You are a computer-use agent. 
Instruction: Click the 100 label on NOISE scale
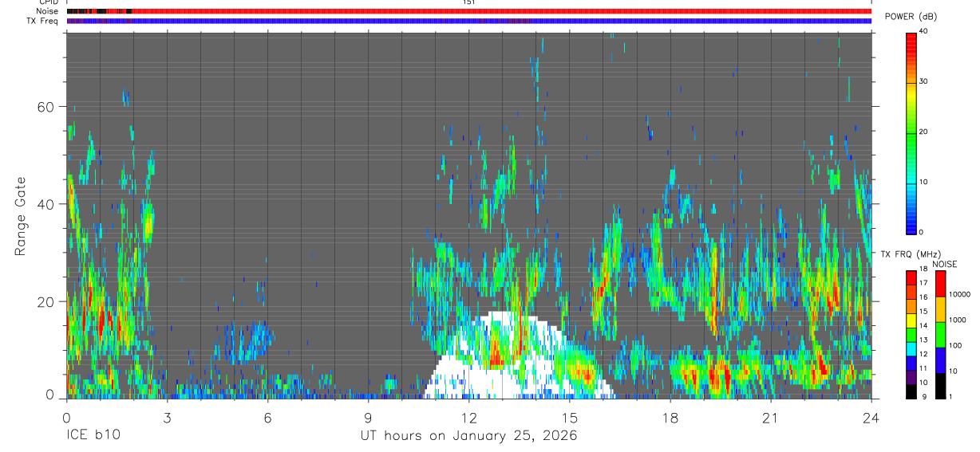[954, 345]
